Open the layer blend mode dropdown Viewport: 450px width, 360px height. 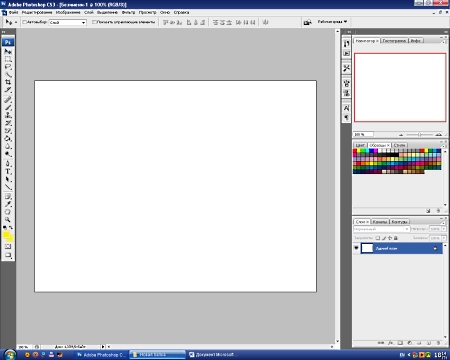pyautogui.click(x=381, y=229)
